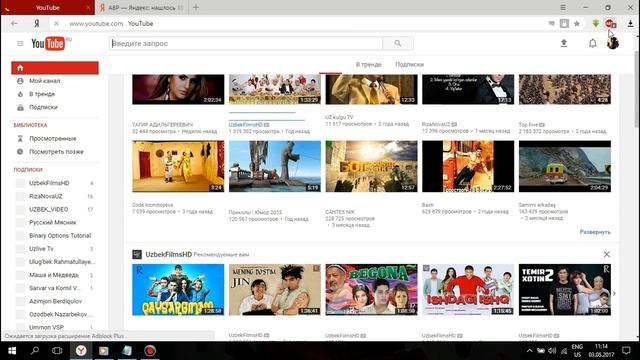Stop page loading with the X button

coord(56,24)
